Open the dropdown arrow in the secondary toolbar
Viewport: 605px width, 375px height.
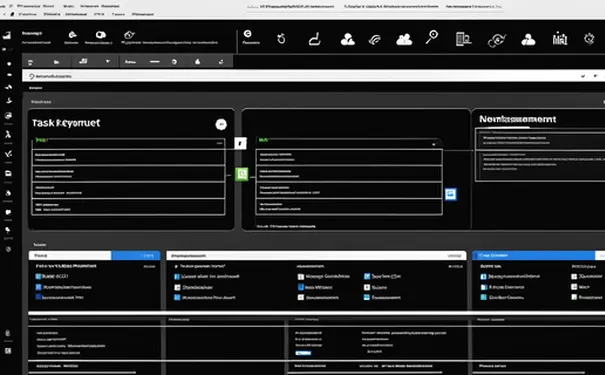coord(108,61)
